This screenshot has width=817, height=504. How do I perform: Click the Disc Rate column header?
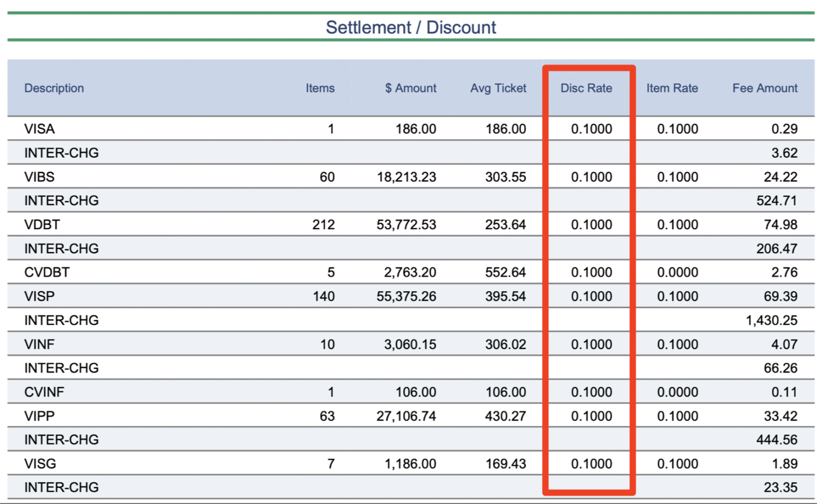tap(586, 88)
